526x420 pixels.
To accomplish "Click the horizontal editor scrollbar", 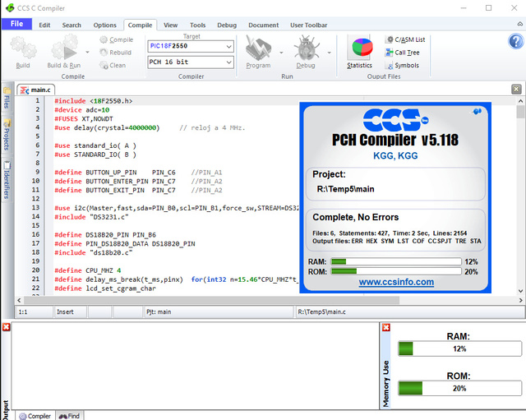I will pyautogui.click(x=210, y=300).
